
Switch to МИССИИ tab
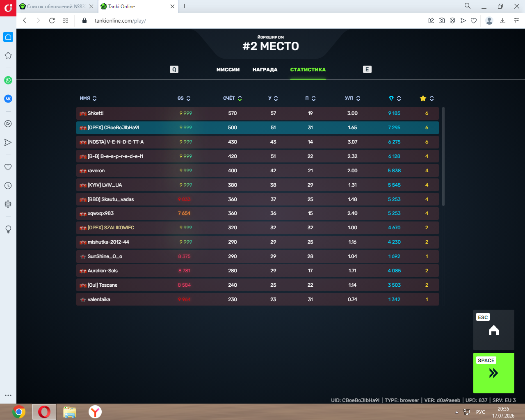click(x=228, y=70)
